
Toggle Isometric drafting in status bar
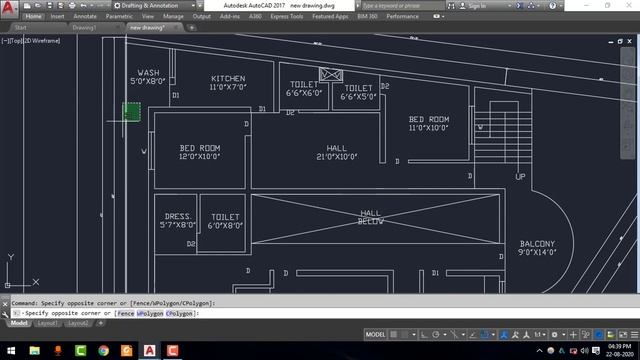(454, 335)
